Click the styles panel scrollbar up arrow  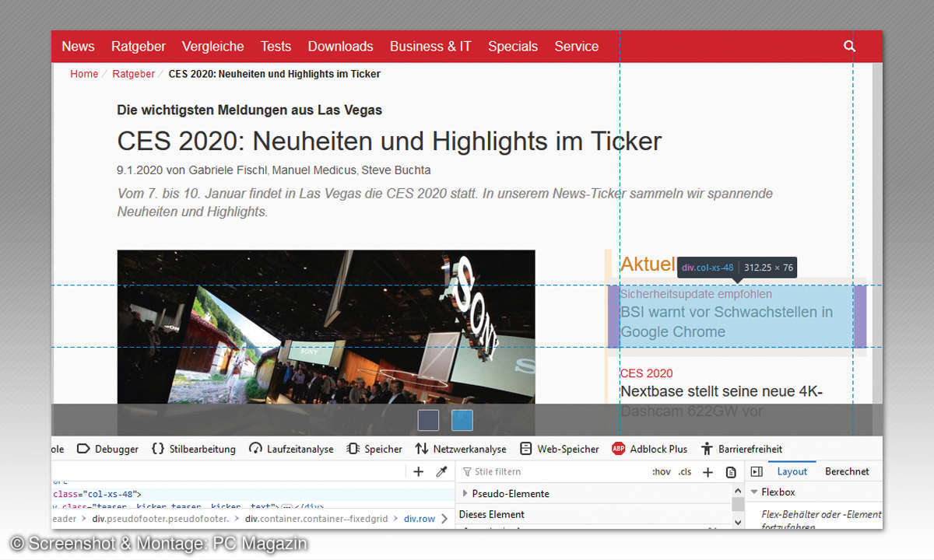738,491
